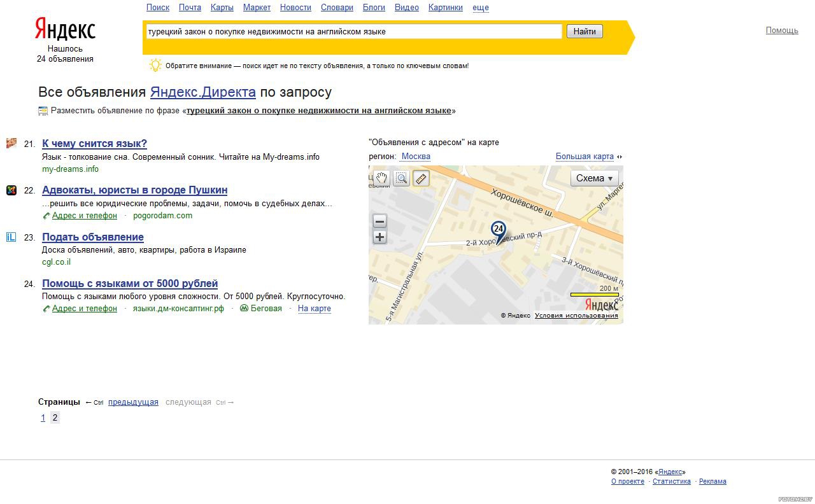
Task: Click the 'языки.дм-консалтинг.рф' site address
Action: pos(178,309)
